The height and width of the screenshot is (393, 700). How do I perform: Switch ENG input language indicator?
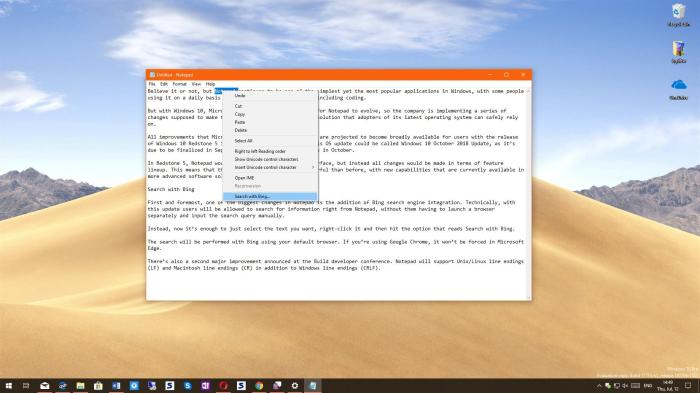[x=648, y=386]
